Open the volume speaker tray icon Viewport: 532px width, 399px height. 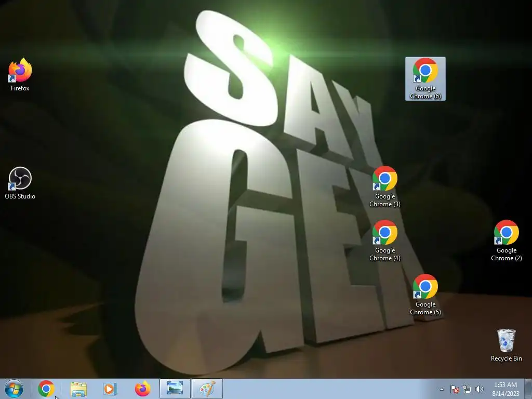click(480, 389)
